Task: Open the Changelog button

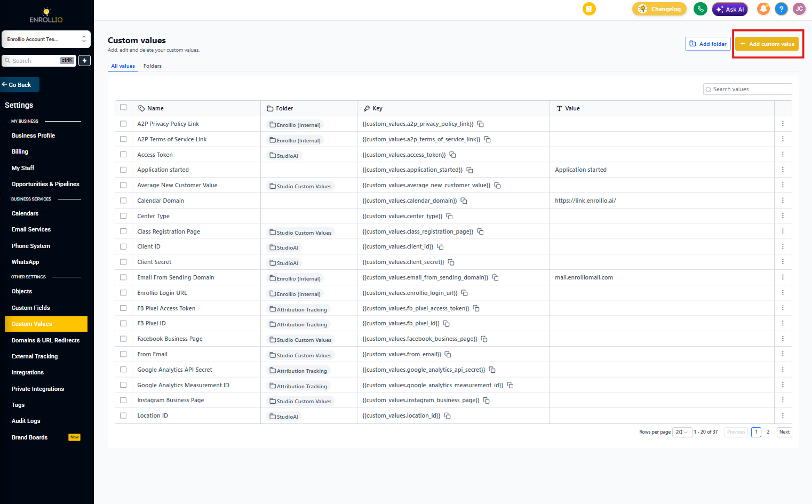Action: coord(659,9)
